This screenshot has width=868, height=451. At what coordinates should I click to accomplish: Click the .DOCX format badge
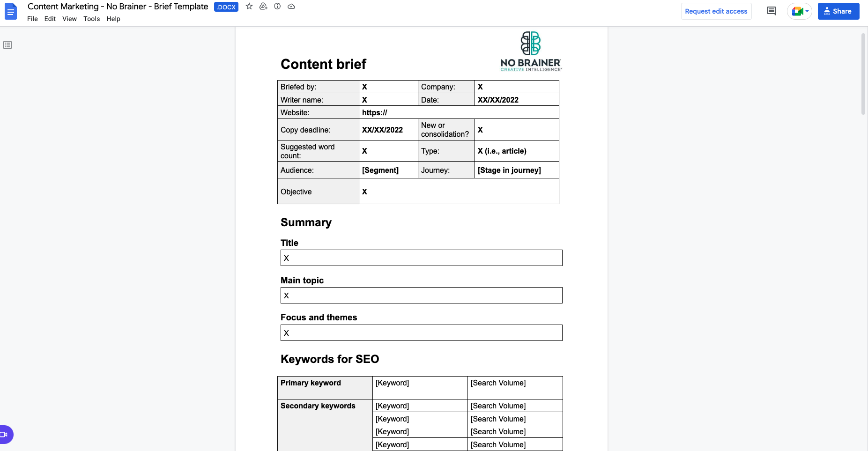tap(226, 7)
